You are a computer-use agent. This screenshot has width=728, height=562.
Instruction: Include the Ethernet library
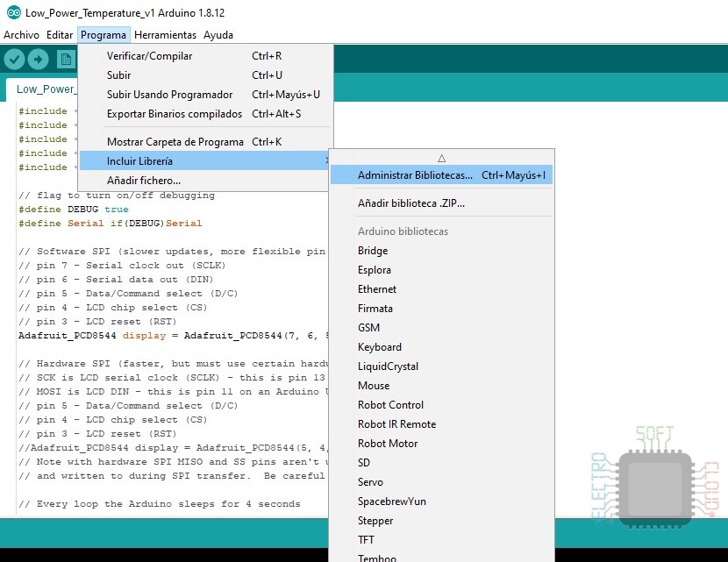tap(441, 289)
